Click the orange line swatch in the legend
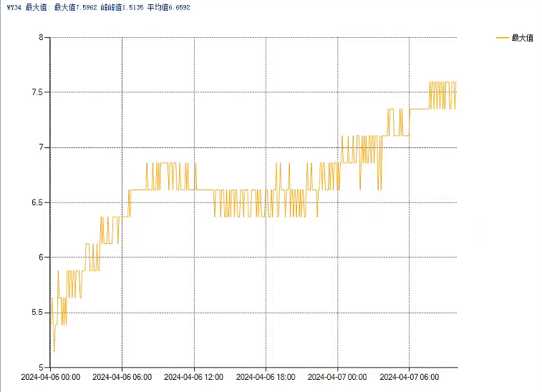The width and height of the screenshot is (542, 392). pos(502,38)
